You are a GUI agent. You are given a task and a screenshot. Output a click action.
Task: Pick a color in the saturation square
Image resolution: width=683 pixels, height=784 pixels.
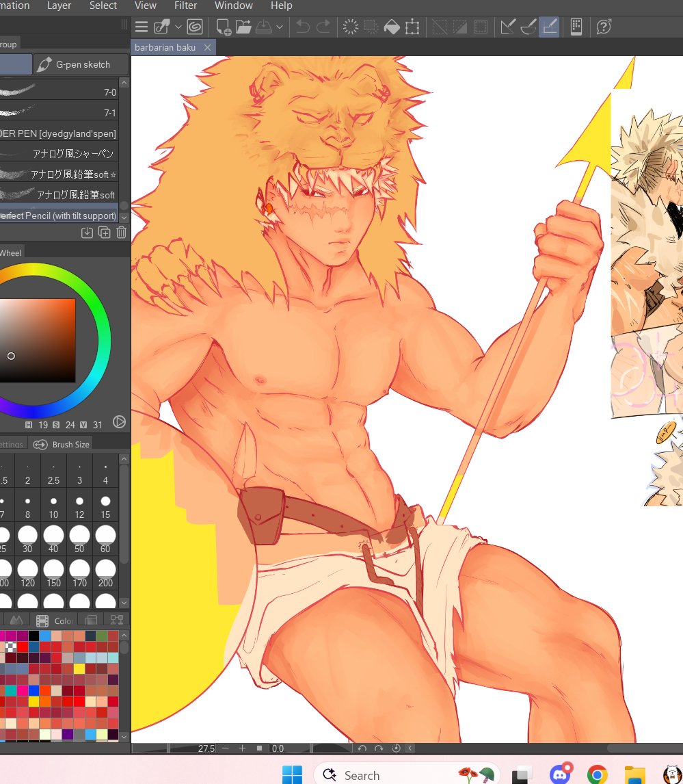click(38, 341)
